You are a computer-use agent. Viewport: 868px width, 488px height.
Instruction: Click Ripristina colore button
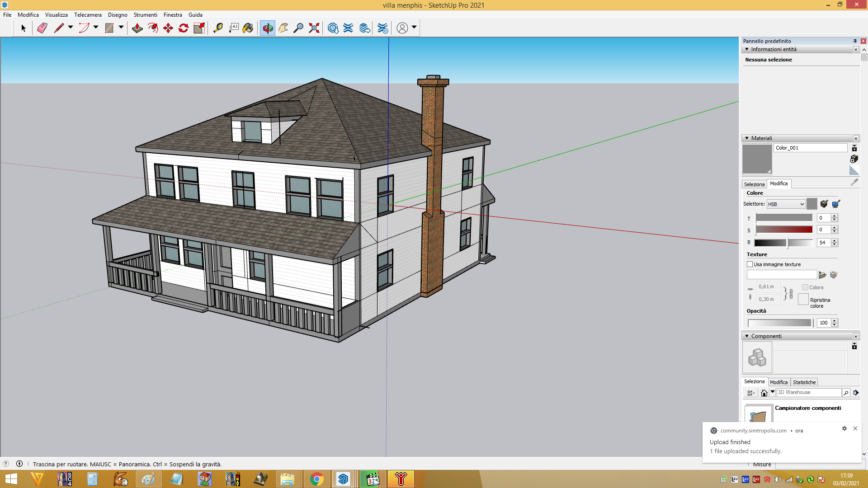pyautogui.click(x=803, y=299)
